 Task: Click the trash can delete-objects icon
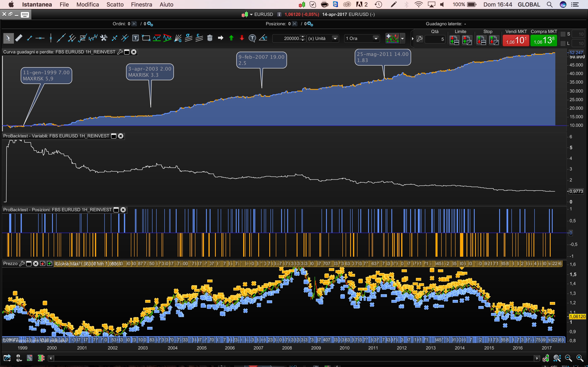coord(210,38)
